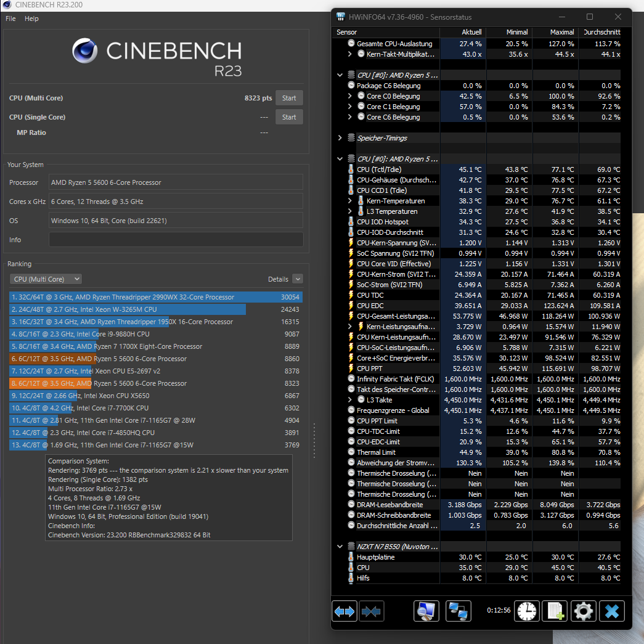Open the HWiNFO remote network computers icon

pos(458,611)
